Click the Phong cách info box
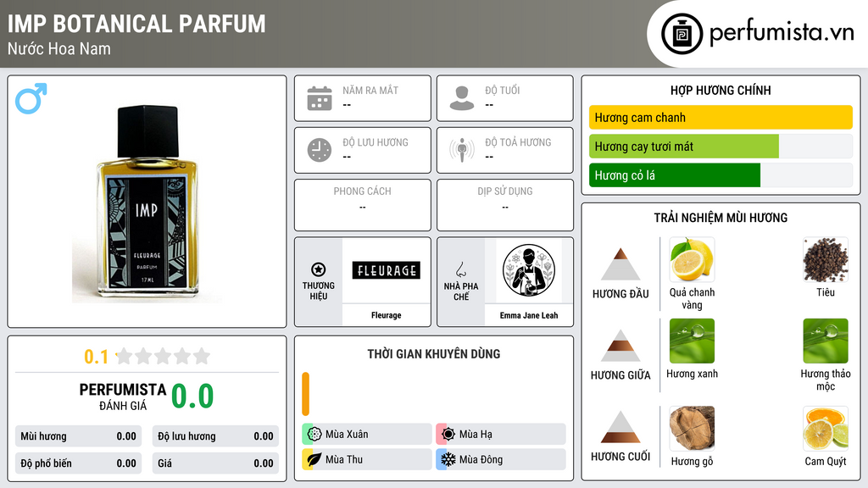This screenshot has height=488, width=868. tap(363, 205)
